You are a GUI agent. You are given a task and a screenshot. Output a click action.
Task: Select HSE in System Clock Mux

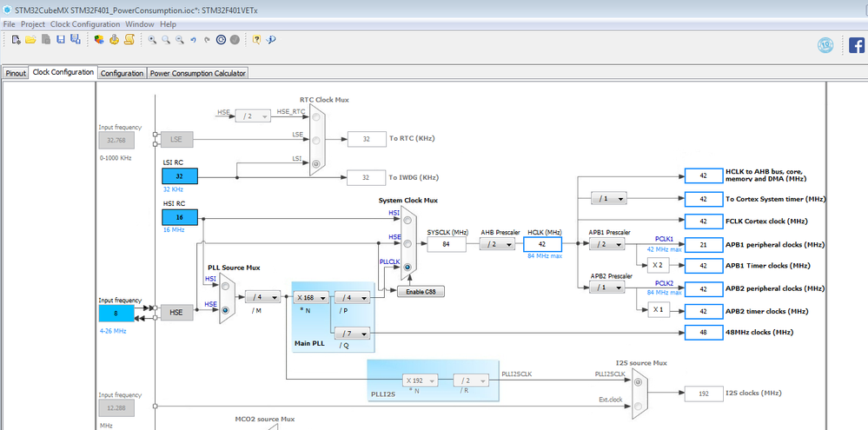[x=408, y=243]
